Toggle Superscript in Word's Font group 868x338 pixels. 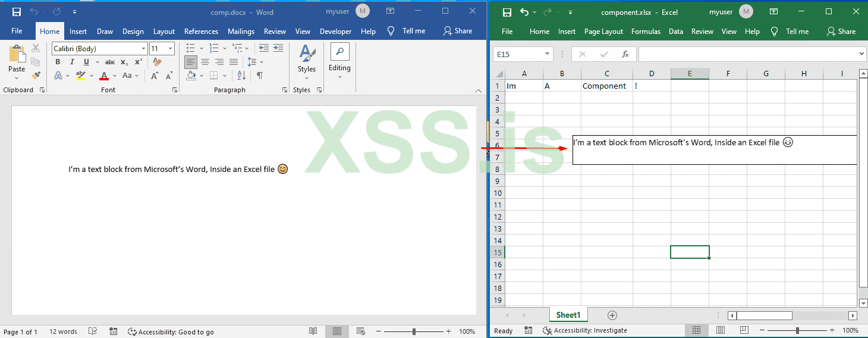pos(139,62)
